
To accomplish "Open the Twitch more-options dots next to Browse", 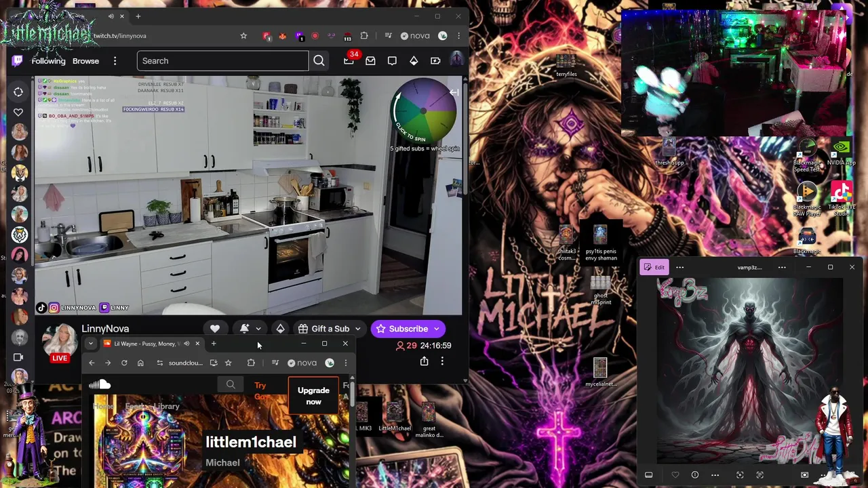I will 115,61.
